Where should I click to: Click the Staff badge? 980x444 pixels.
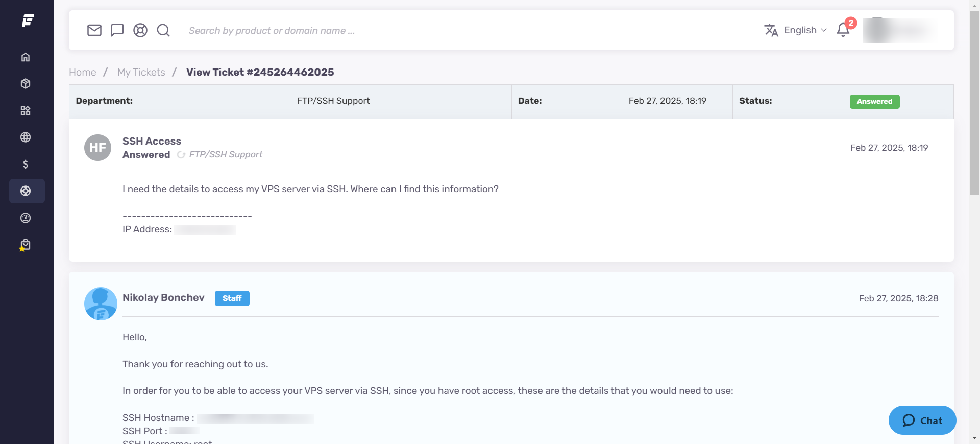tap(232, 298)
